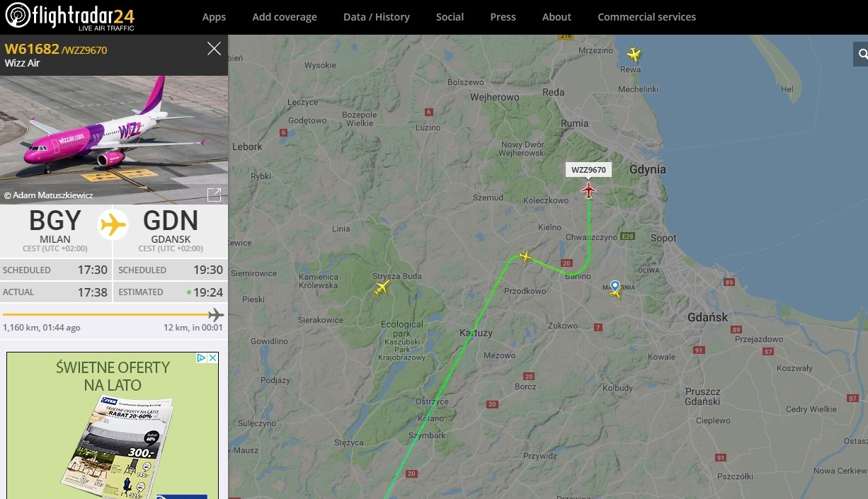Open the Add coverage menu item
The height and width of the screenshot is (499, 868).
[285, 17]
